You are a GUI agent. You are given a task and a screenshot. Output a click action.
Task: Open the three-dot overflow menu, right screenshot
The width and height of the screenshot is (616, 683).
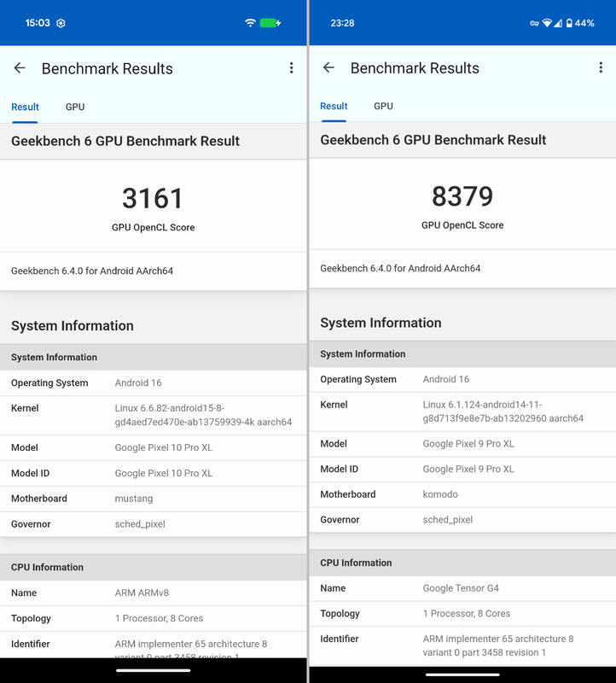pos(601,67)
